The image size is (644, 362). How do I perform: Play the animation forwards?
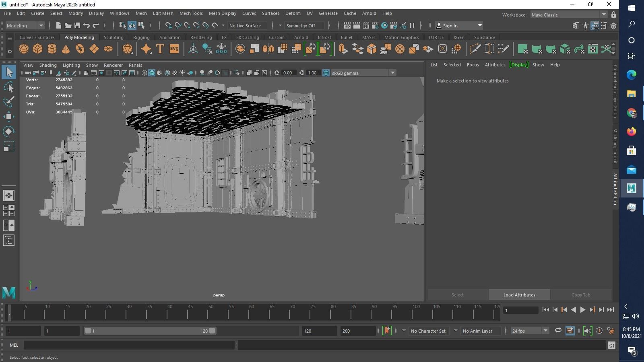[x=582, y=310]
